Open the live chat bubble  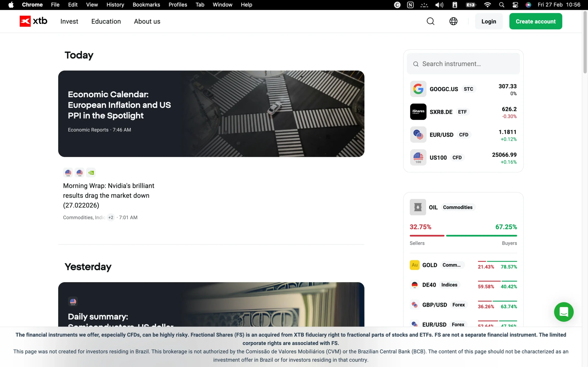click(563, 312)
